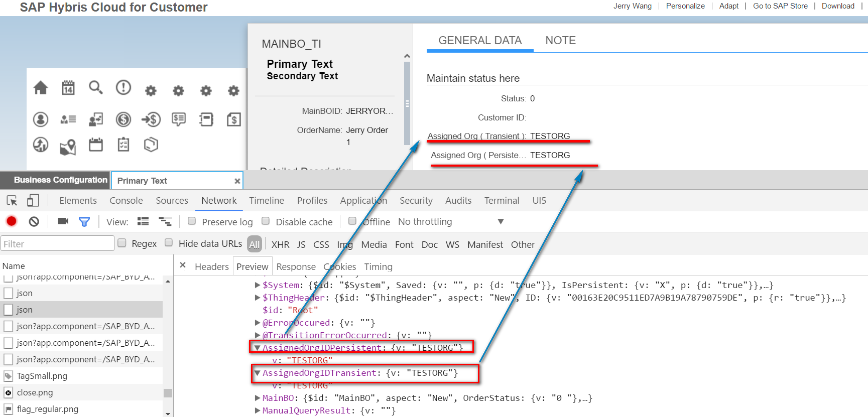
Task: Close the request details preview pane
Action: pos(183,265)
